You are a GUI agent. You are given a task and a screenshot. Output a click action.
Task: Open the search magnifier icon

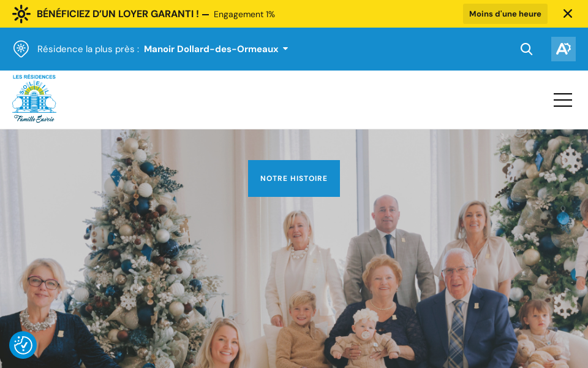(x=526, y=49)
